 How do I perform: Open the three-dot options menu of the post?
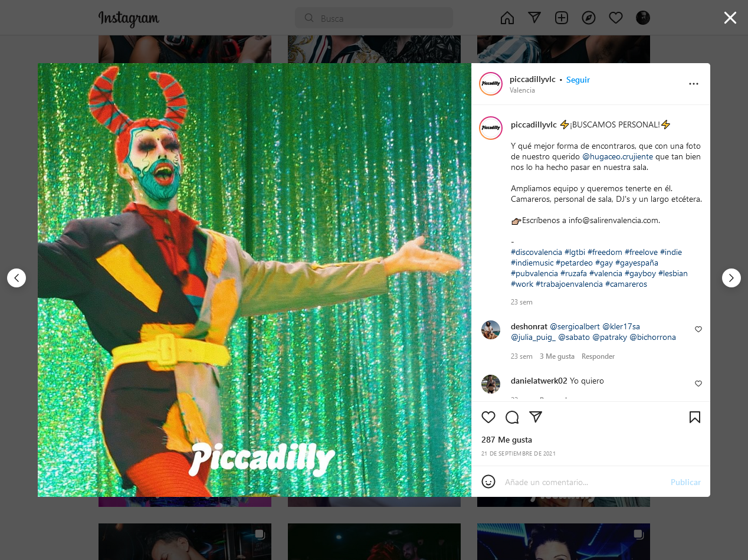click(x=694, y=84)
